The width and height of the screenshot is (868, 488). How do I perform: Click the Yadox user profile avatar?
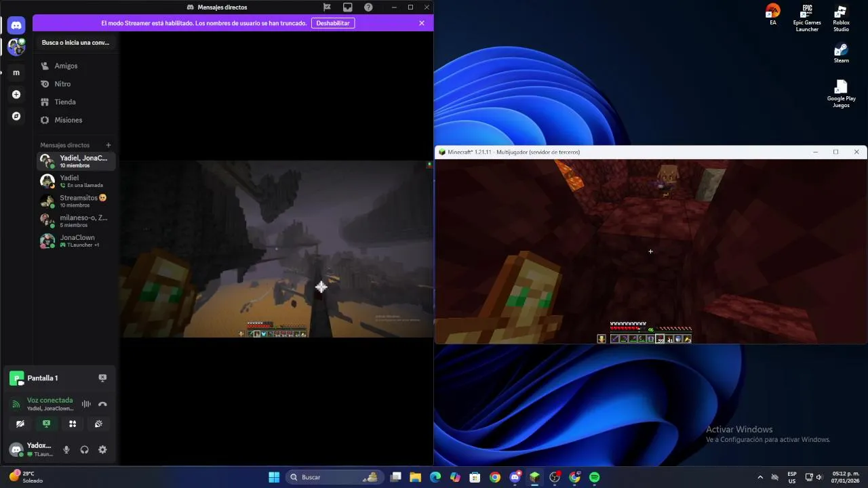[16, 449]
